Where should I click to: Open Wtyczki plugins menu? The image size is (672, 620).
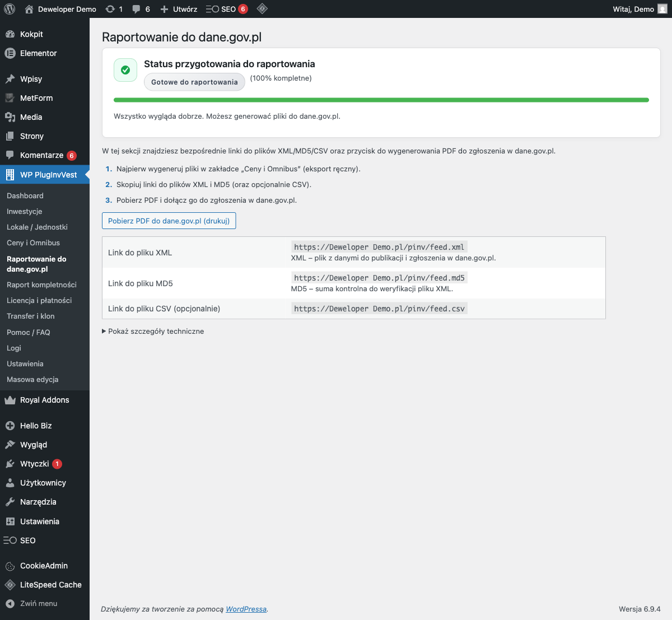pyautogui.click(x=34, y=464)
